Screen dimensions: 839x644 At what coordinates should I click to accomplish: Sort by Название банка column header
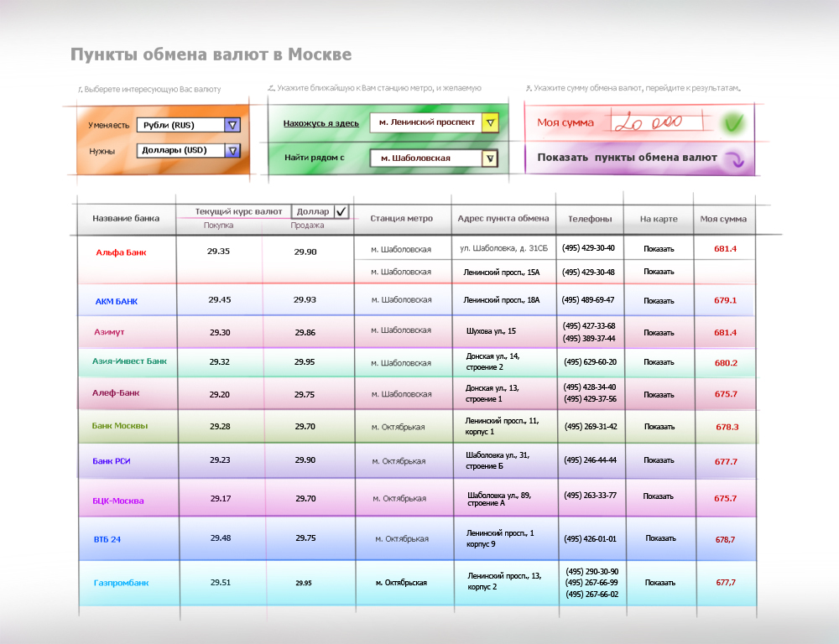pyautogui.click(x=126, y=218)
